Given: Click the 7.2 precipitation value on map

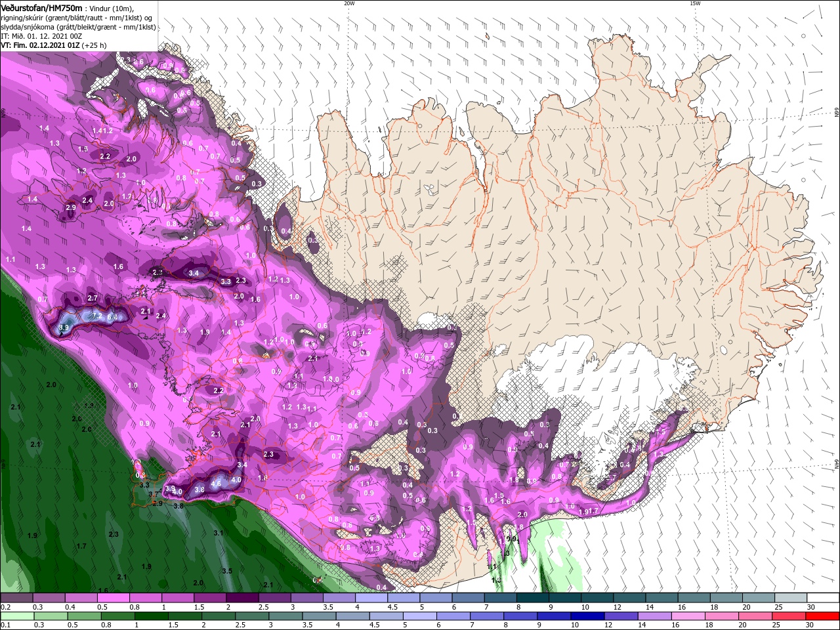Looking at the screenshot, I should pos(96,316).
